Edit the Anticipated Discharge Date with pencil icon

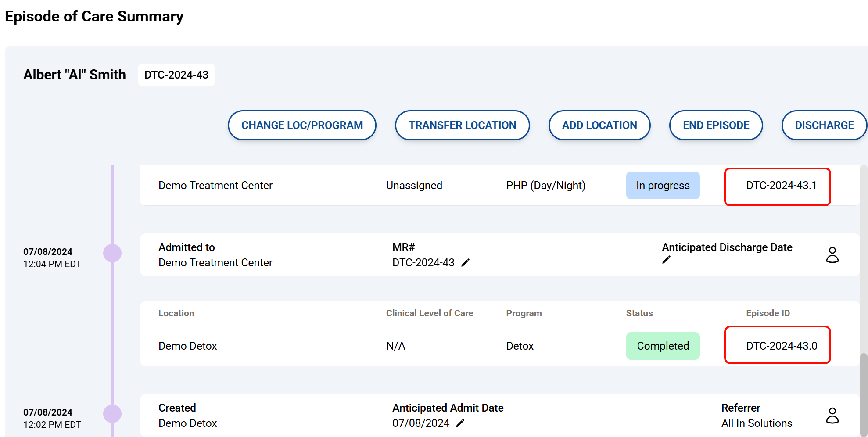tap(666, 260)
